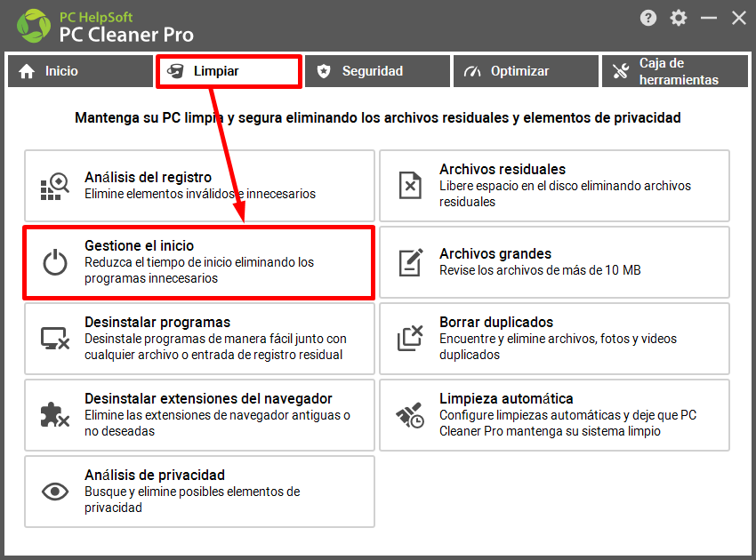The image size is (756, 560).
Task: Open Archivos residuales cleaner
Action: coord(554,186)
